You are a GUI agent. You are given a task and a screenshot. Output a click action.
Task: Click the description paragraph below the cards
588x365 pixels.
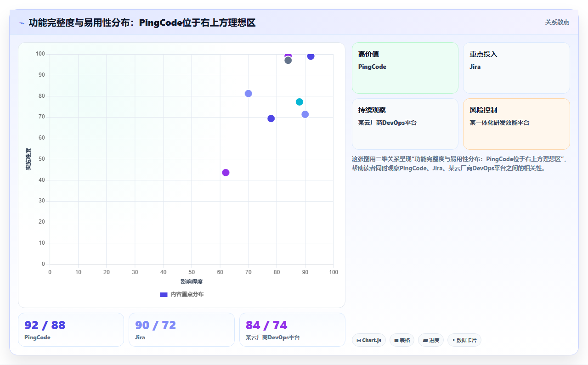(461, 163)
